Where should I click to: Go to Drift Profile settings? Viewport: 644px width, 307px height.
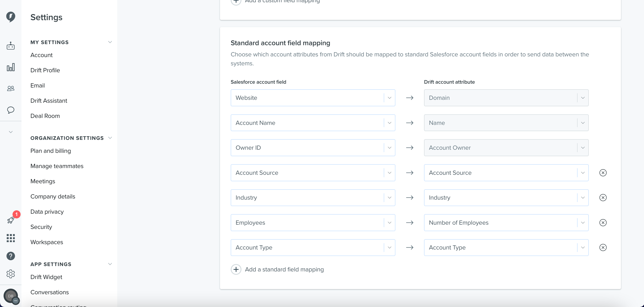[x=45, y=70]
